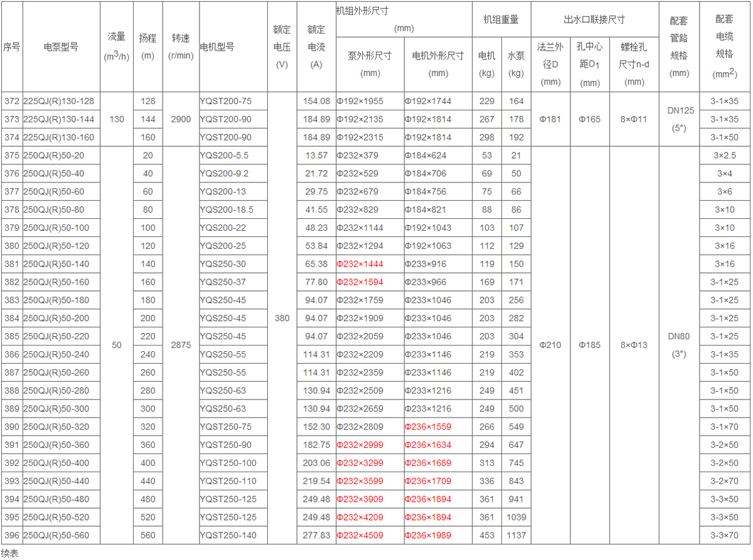This screenshot has height=560, width=753.
Task: Click pump dimension Φ192×1955
Action: pos(360,101)
